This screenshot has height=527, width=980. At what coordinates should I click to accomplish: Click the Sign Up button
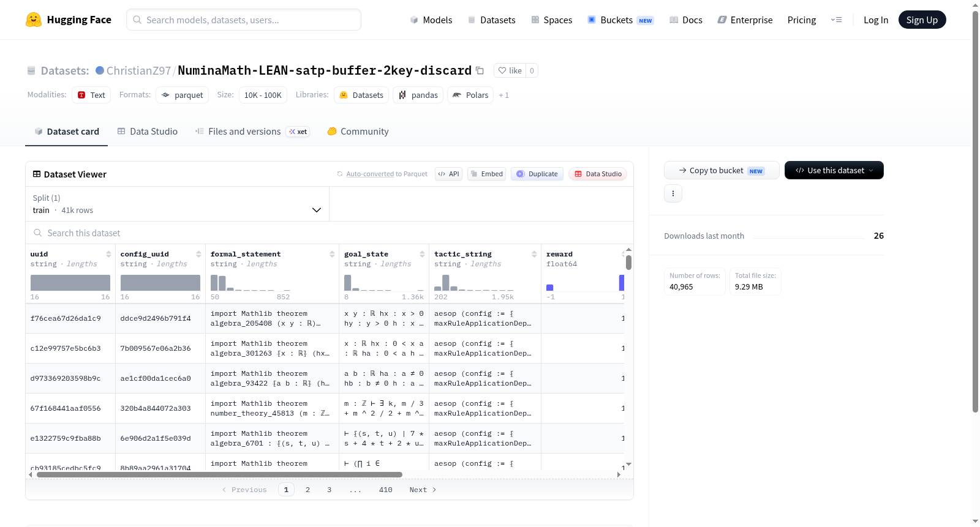click(x=922, y=20)
